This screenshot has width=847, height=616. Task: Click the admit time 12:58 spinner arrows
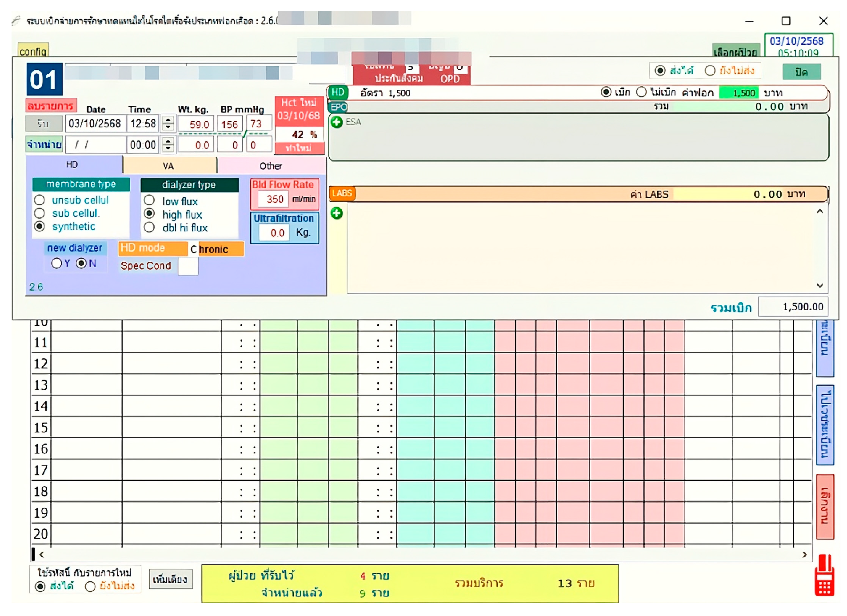(x=168, y=123)
